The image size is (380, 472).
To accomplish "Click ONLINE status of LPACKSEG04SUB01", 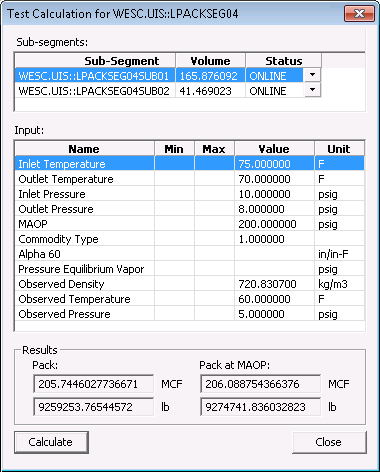I will (274, 76).
